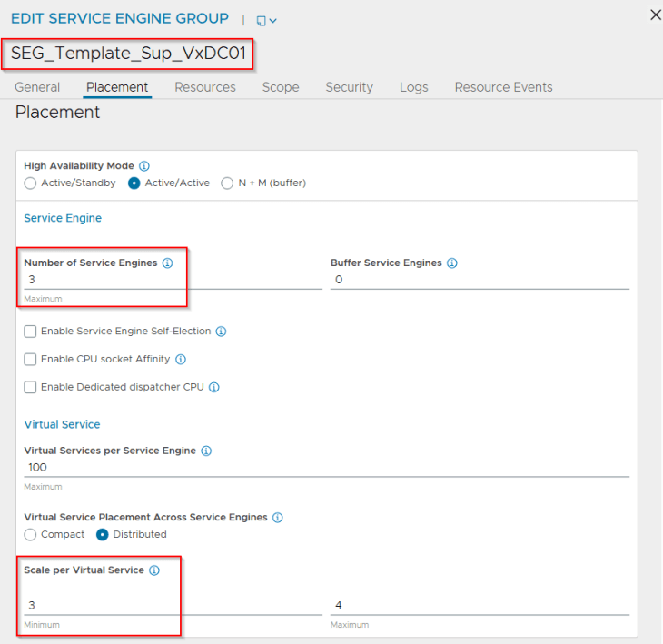Click info icon for Virtual Service Placement Across Service Engines
This screenshot has width=663, height=644.
(277, 518)
